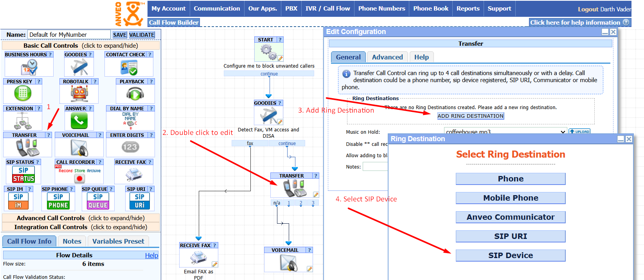This screenshot has height=280, width=644.
Task: Select the Robotalk robot icon
Action: (79, 93)
